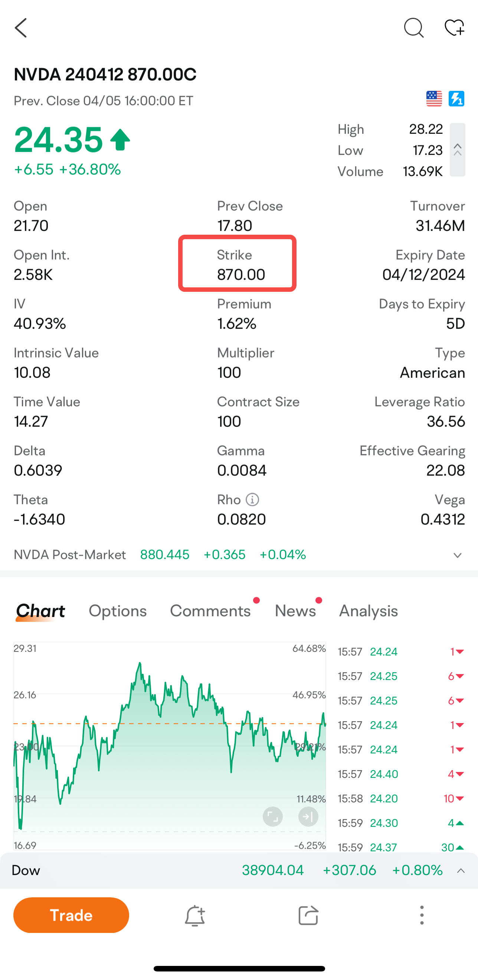Tap the Intrinsic Value 10.08

click(x=32, y=372)
